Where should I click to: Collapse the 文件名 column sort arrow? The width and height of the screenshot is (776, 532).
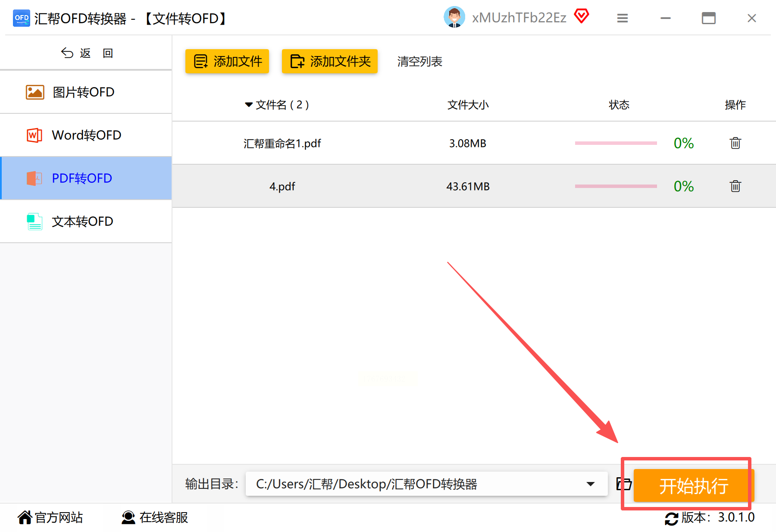pos(249,105)
